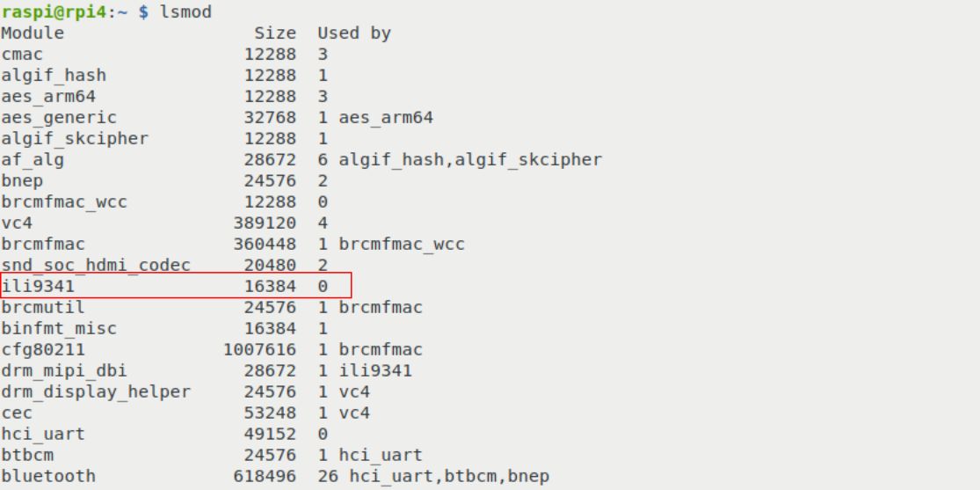This screenshot has height=490, width=980.
Task: Click the algif_hash module entry
Action: tap(54, 76)
